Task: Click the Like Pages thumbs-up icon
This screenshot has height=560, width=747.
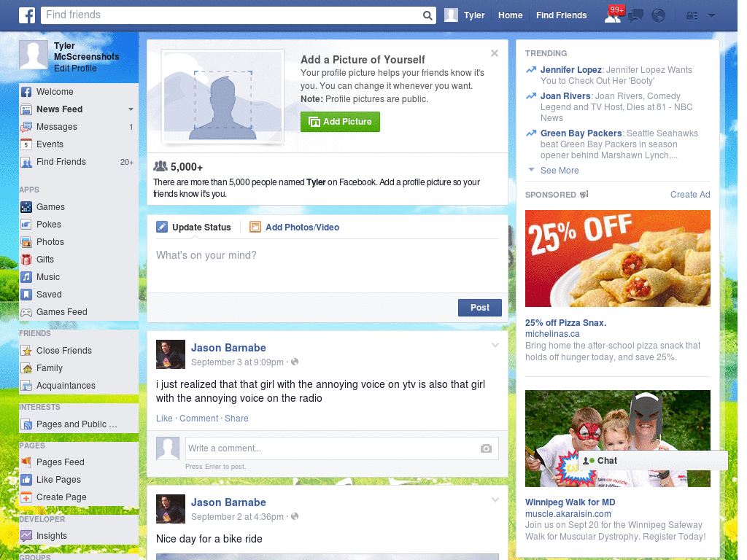Action: 26,480
